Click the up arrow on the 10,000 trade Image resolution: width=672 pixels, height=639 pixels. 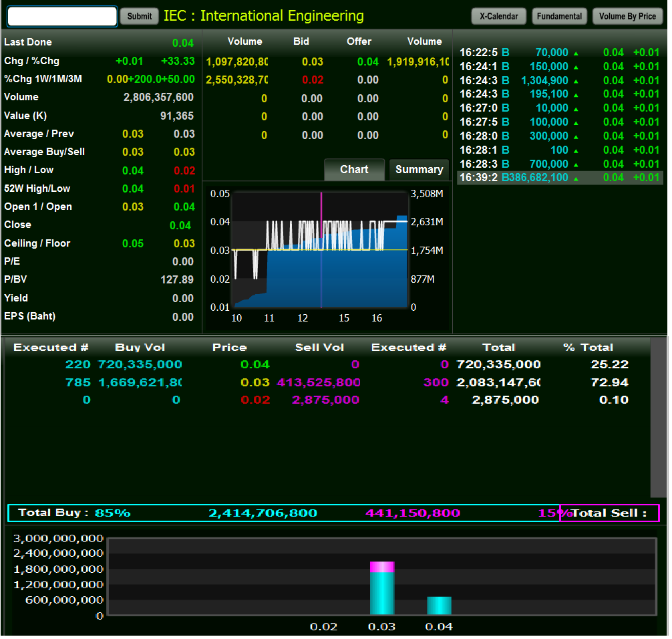pyautogui.click(x=576, y=110)
